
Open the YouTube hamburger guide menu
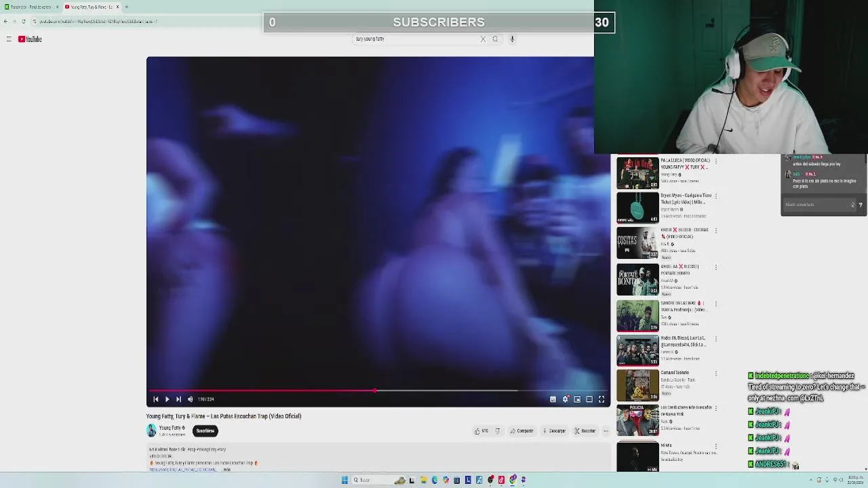[x=9, y=39]
